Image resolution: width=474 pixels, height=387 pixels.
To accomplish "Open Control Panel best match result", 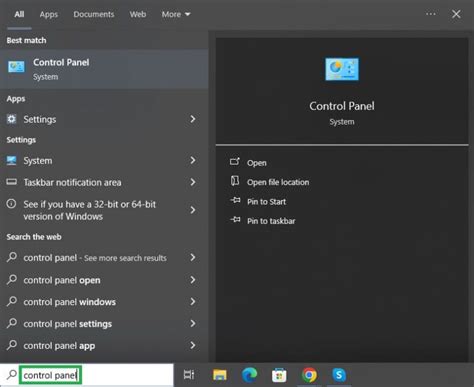I will tap(104, 69).
